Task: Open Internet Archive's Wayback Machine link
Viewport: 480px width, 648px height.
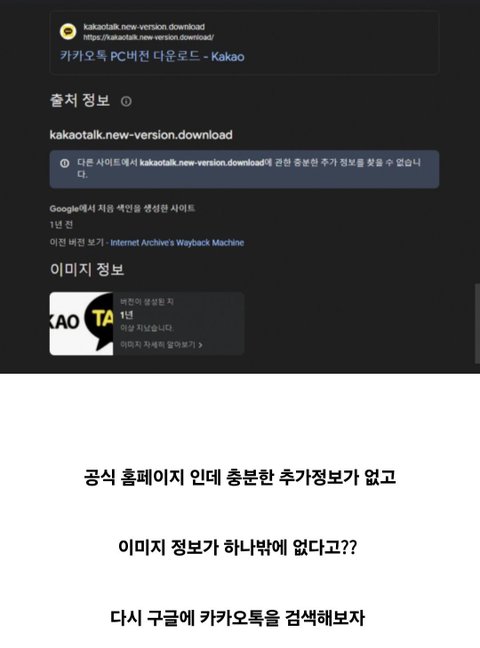Action: (177, 243)
